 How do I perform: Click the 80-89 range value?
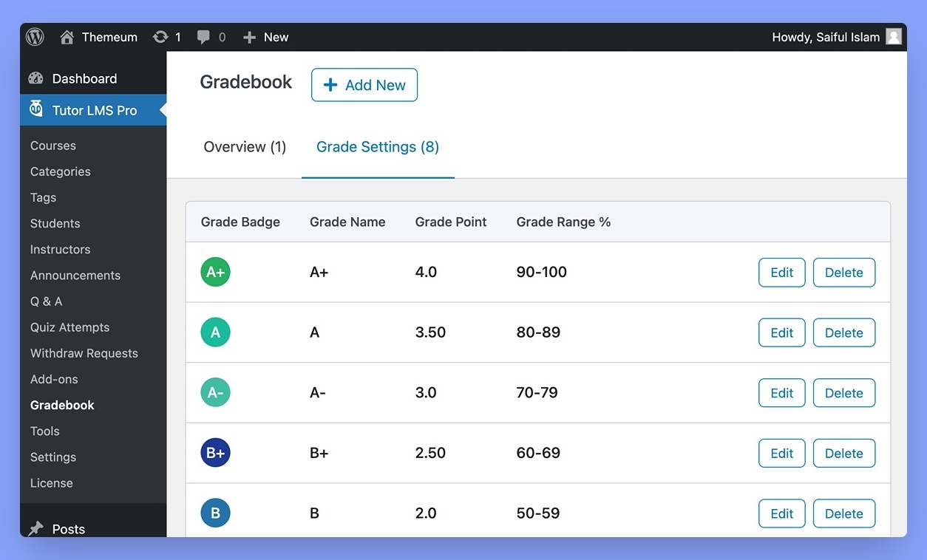[538, 332]
